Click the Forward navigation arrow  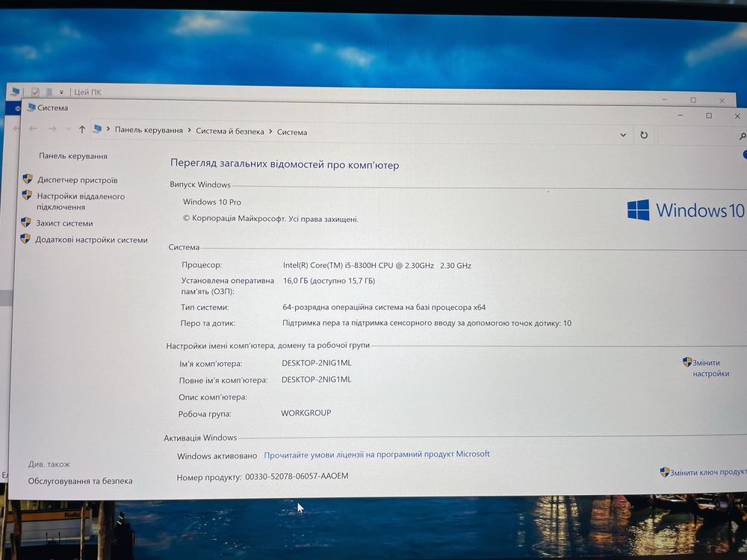point(52,128)
